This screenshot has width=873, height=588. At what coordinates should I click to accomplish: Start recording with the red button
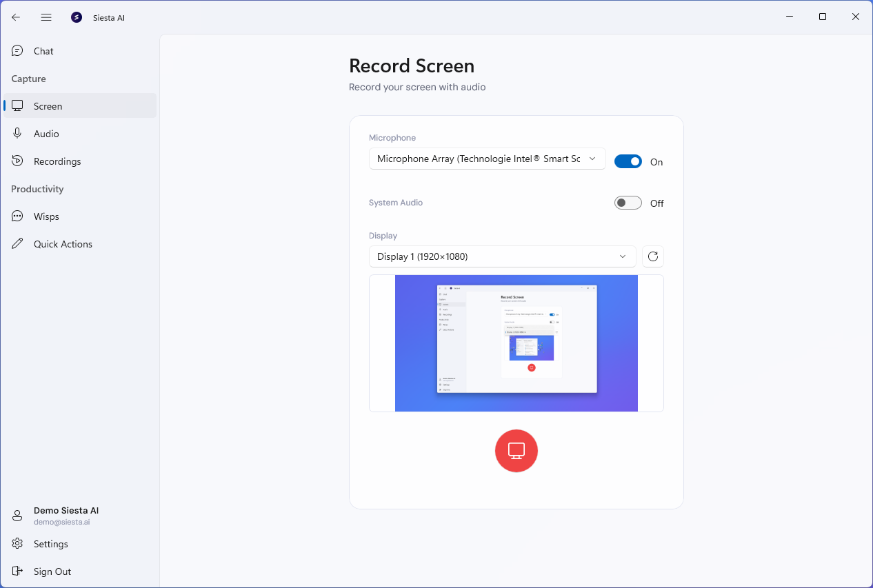(516, 451)
